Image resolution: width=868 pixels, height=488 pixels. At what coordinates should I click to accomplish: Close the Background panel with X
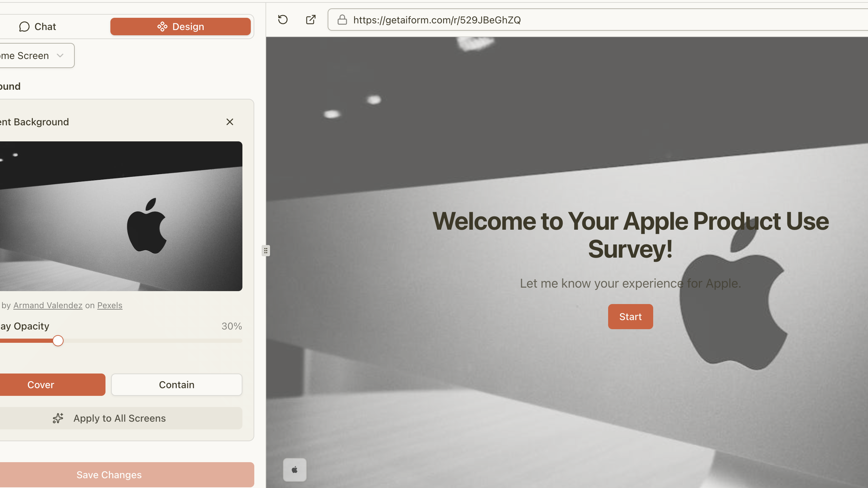pyautogui.click(x=229, y=122)
